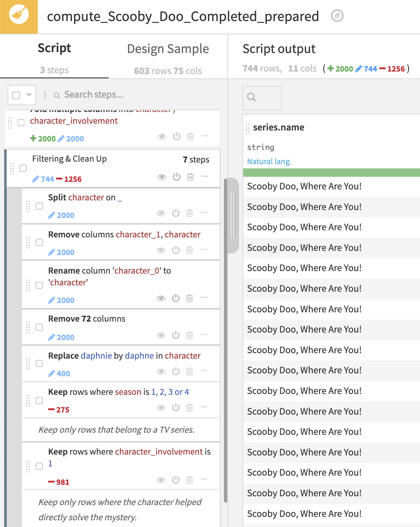Delete the Keep rows where season step

pyautogui.click(x=189, y=407)
